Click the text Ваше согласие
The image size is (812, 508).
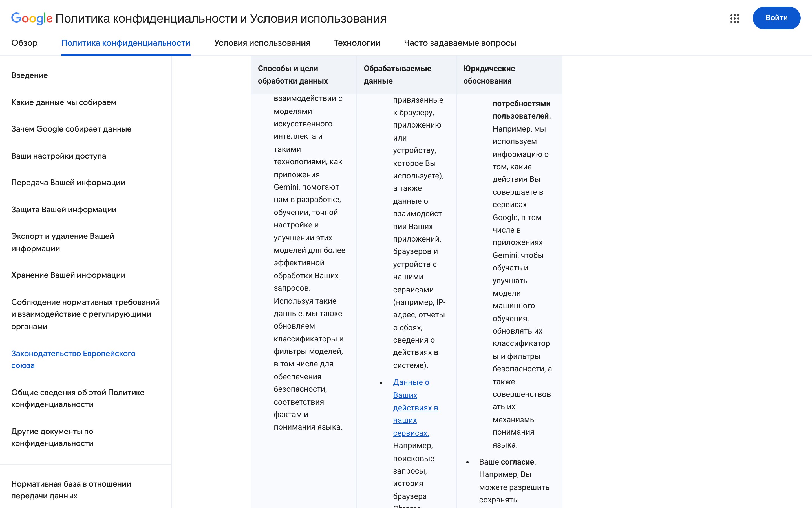coord(507,462)
